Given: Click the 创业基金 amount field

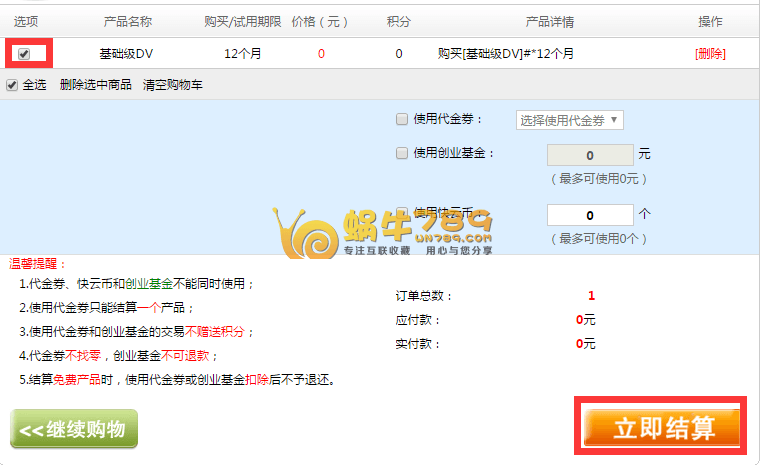Looking at the screenshot, I should [590, 155].
